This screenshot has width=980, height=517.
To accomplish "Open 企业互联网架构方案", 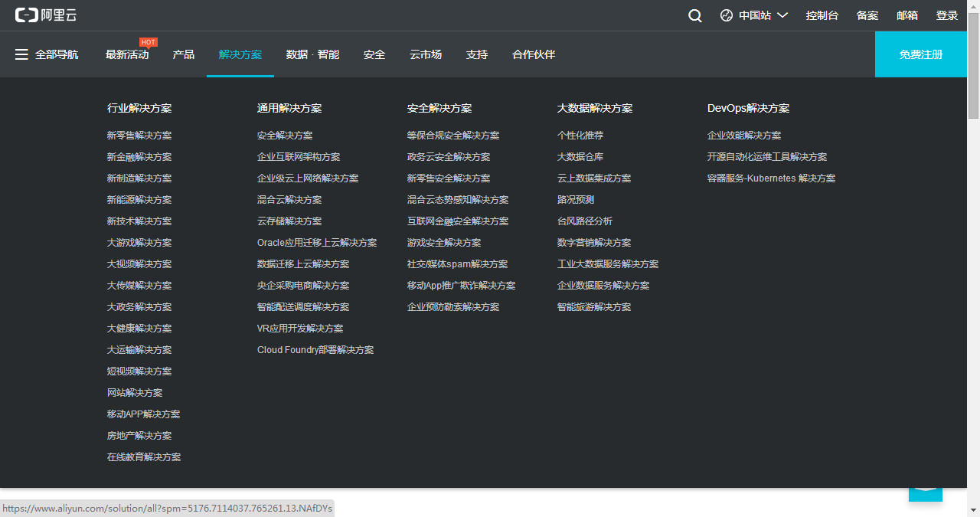I will pos(299,157).
